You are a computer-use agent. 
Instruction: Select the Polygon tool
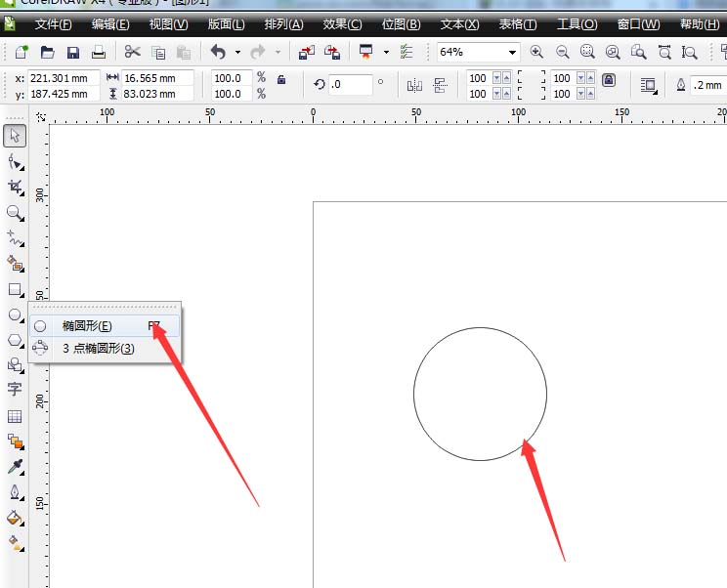(15, 341)
